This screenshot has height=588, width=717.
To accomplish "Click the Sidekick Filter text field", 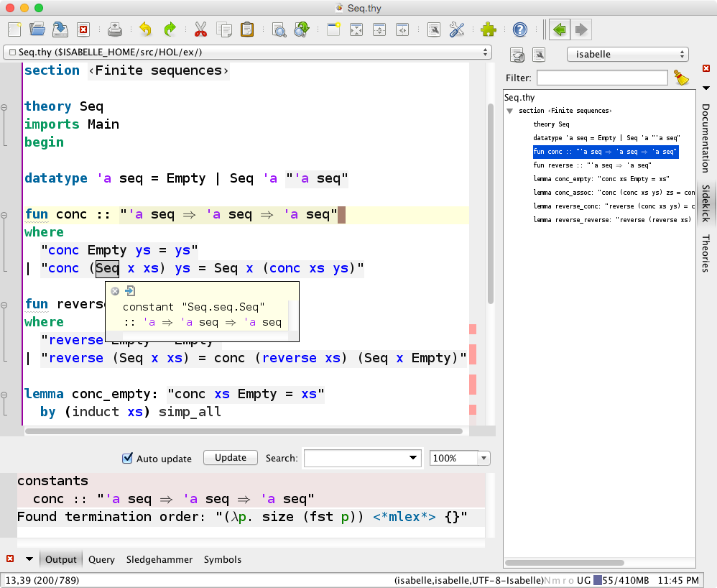I will point(602,78).
